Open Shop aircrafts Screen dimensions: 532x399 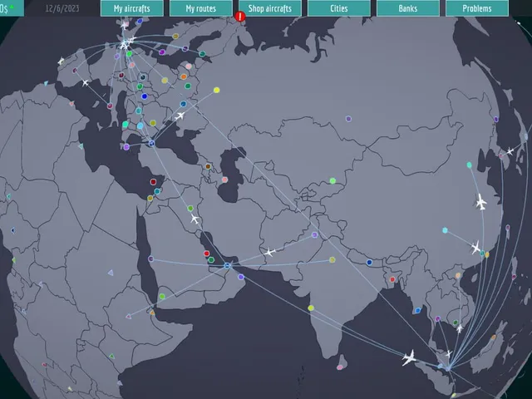(x=269, y=8)
